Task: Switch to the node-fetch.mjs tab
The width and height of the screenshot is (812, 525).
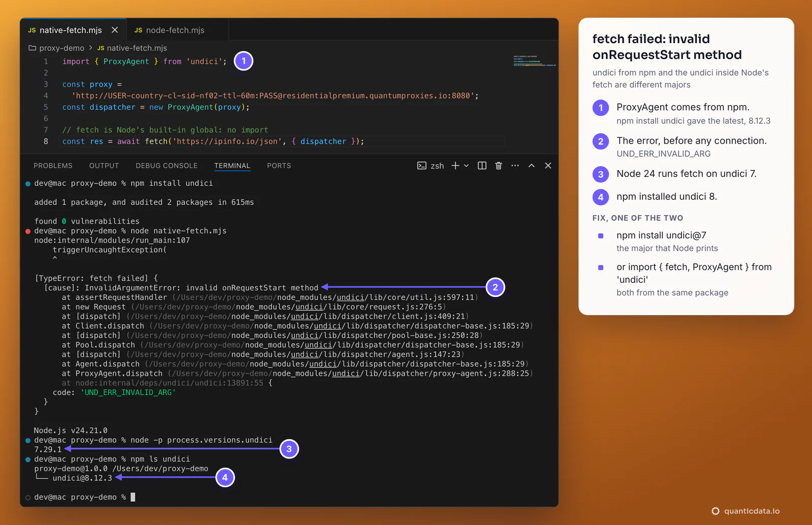Action: [x=175, y=30]
